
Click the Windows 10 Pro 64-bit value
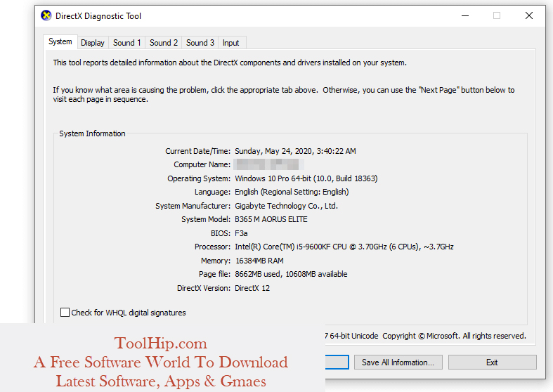coord(306,178)
